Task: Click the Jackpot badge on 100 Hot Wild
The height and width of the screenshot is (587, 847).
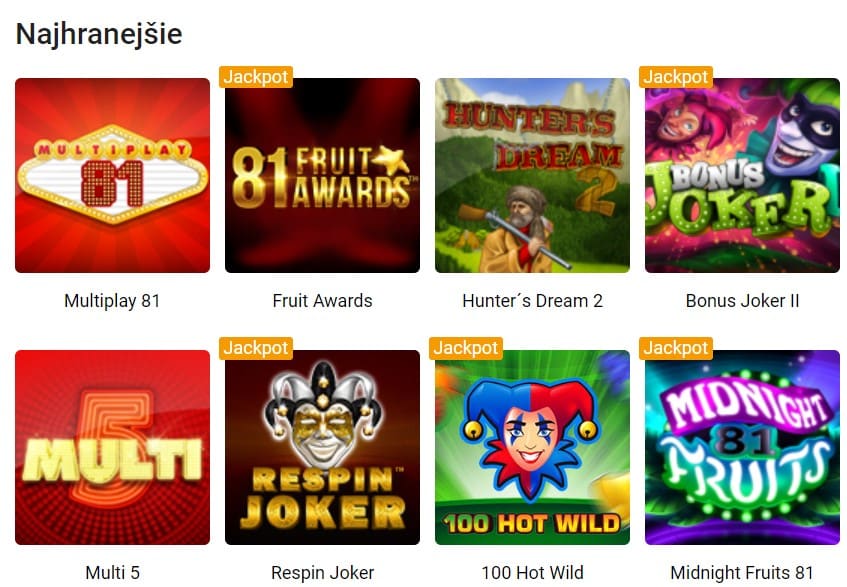Action: 466,348
